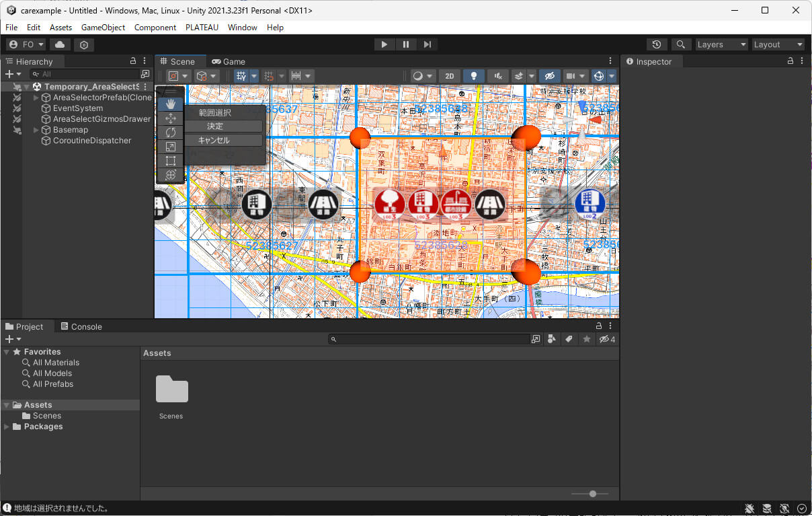Mute scene audio toggle
The width and height of the screenshot is (812, 516).
coord(497,76)
